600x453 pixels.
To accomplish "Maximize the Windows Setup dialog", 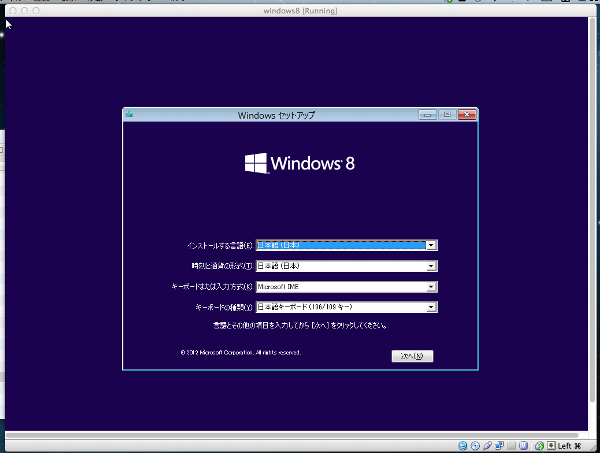I will coord(447,114).
